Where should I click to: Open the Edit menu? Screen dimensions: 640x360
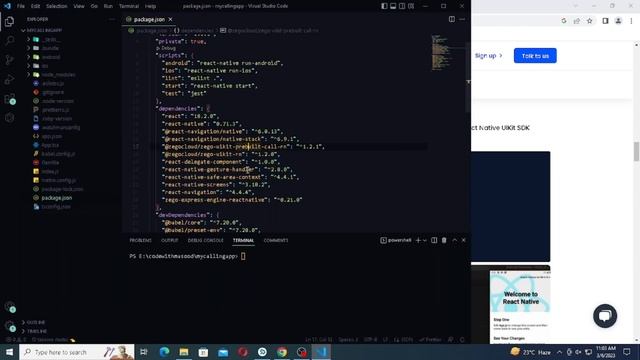[x=36, y=6]
